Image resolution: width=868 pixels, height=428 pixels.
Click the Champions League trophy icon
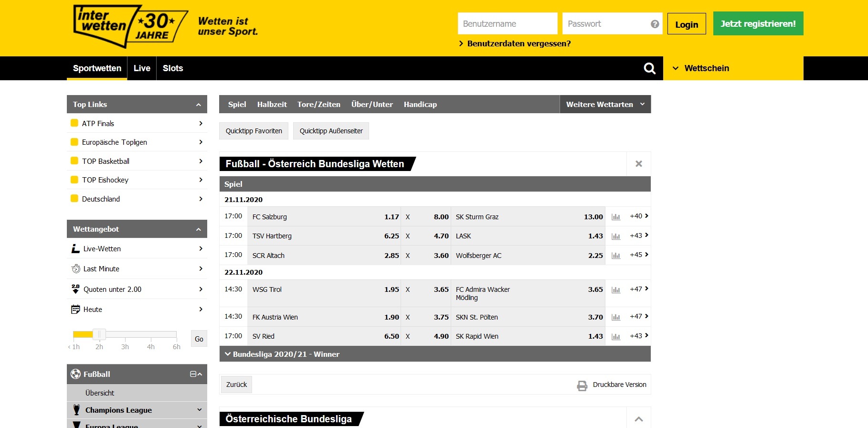point(76,410)
